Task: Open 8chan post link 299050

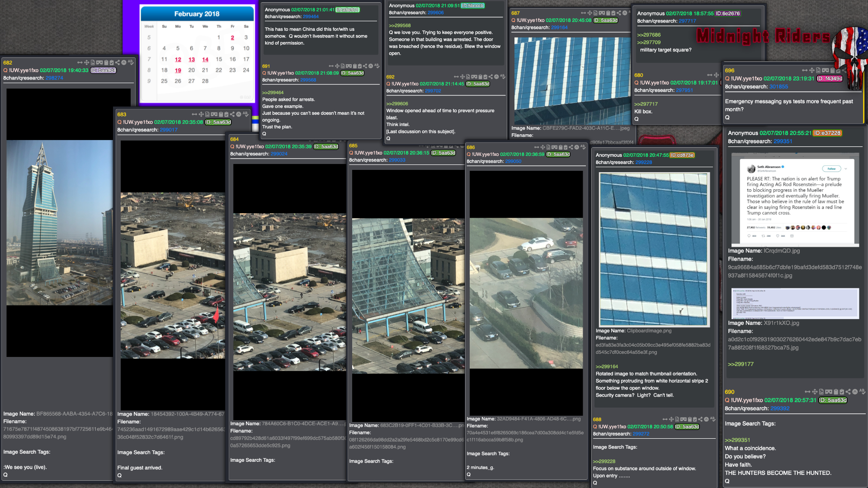Action: coord(513,161)
